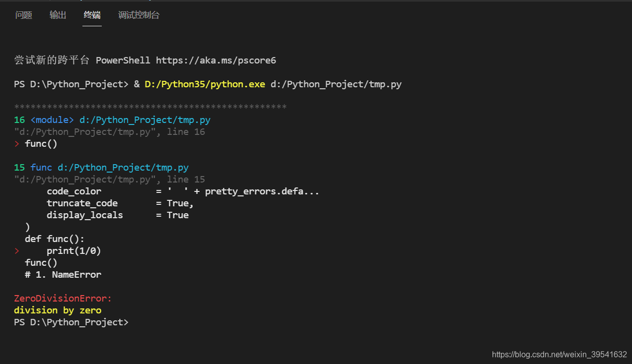Image resolution: width=632 pixels, height=364 pixels.
Task: Click the # 1. NameError comment
Action: coord(63,275)
